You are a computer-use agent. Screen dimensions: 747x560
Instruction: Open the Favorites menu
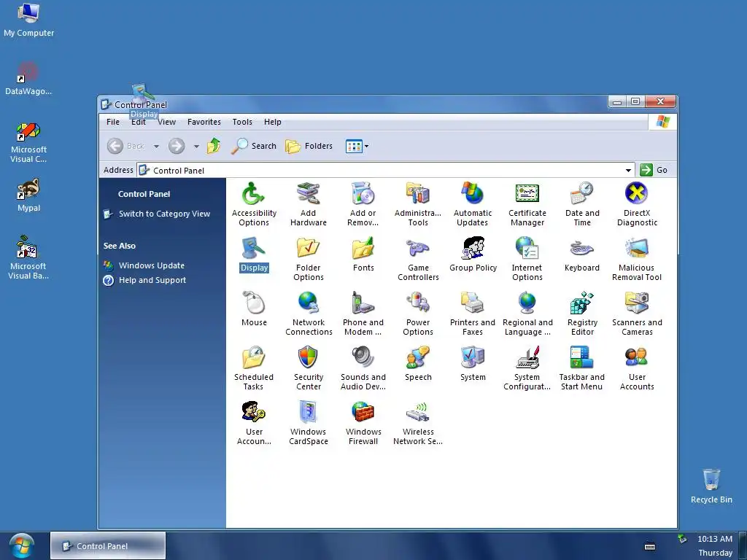204,122
